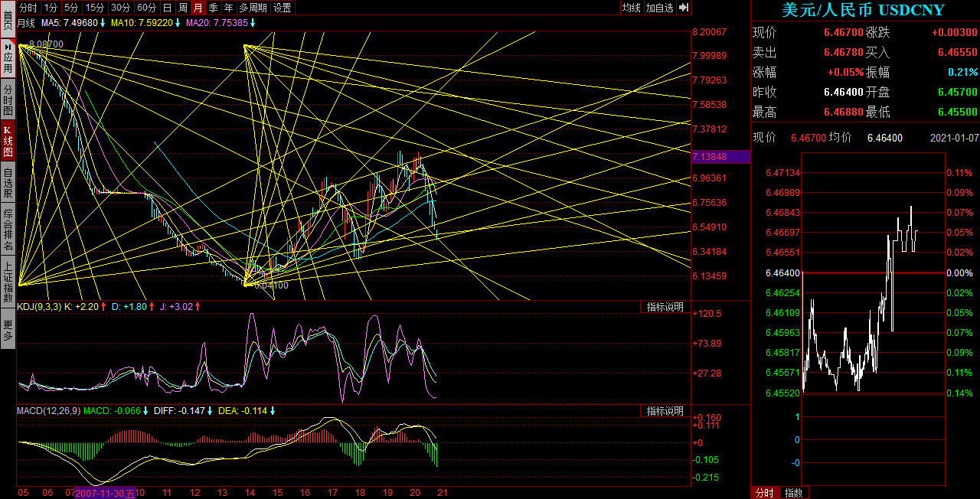Click the highlighted 7.13848 price axis marker
The height and width of the screenshot is (499, 980).
pos(720,157)
